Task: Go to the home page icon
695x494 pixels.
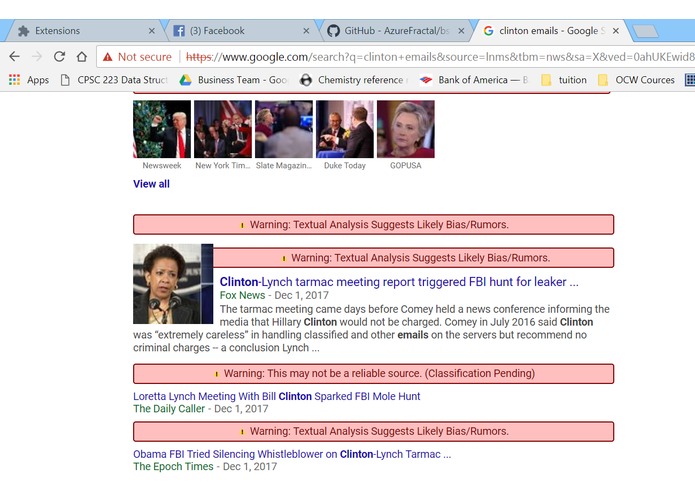Action: [x=82, y=57]
